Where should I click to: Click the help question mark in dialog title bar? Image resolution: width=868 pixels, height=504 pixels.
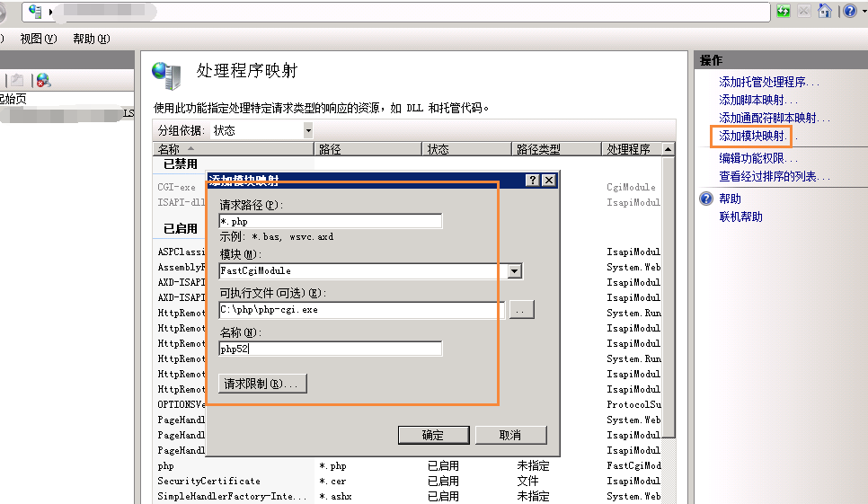point(533,181)
